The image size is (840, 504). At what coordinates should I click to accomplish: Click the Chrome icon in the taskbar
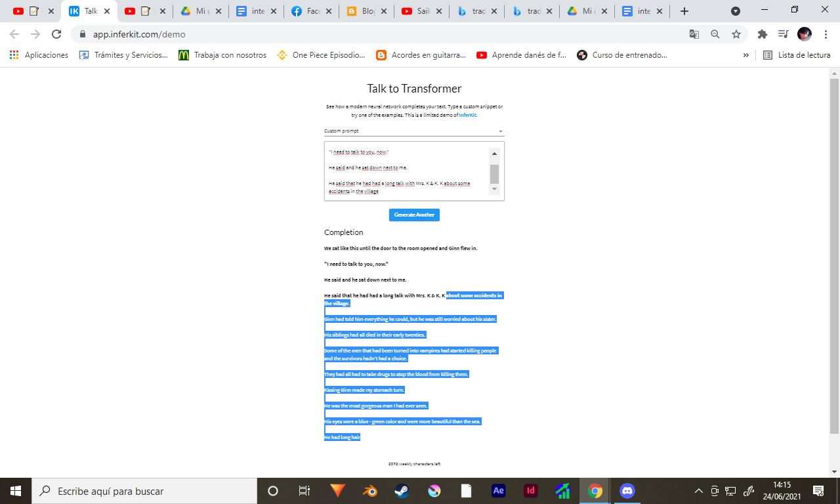[x=595, y=491]
